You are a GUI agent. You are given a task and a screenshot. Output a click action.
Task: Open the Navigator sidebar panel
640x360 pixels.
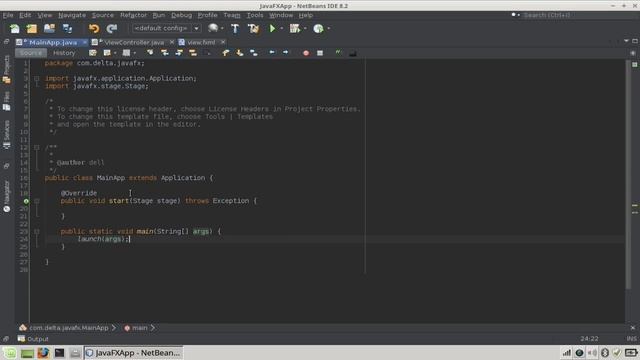click(7, 196)
